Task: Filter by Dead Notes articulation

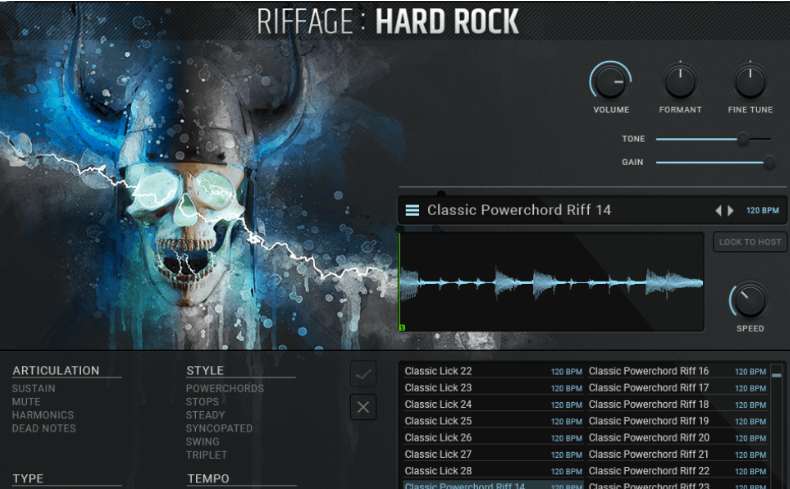Action: point(44,429)
